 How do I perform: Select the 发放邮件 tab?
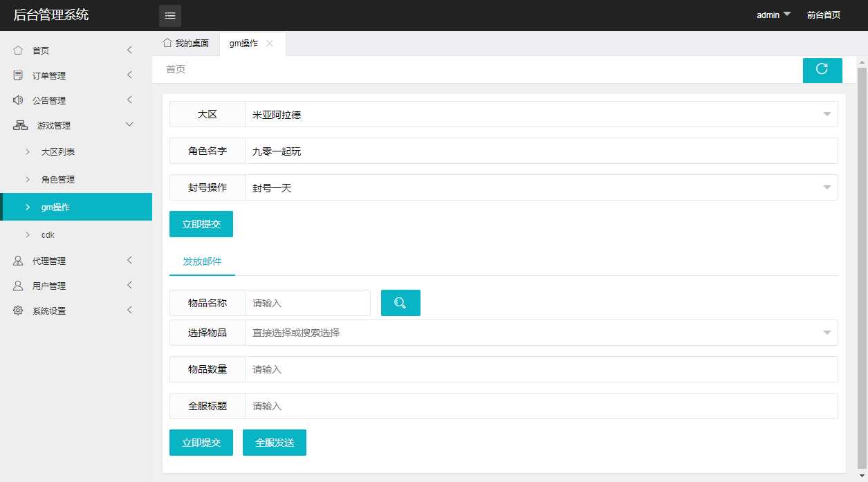click(201, 261)
